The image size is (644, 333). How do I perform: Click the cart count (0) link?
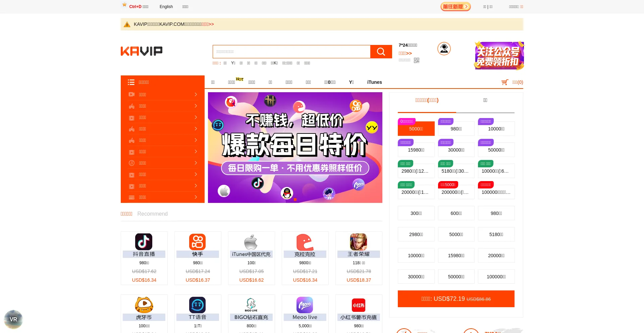click(518, 82)
